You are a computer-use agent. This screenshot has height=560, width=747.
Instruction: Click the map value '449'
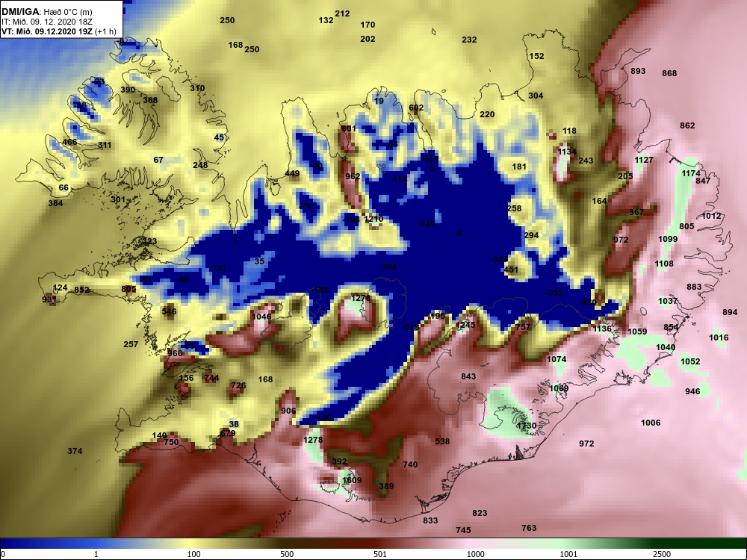(292, 173)
